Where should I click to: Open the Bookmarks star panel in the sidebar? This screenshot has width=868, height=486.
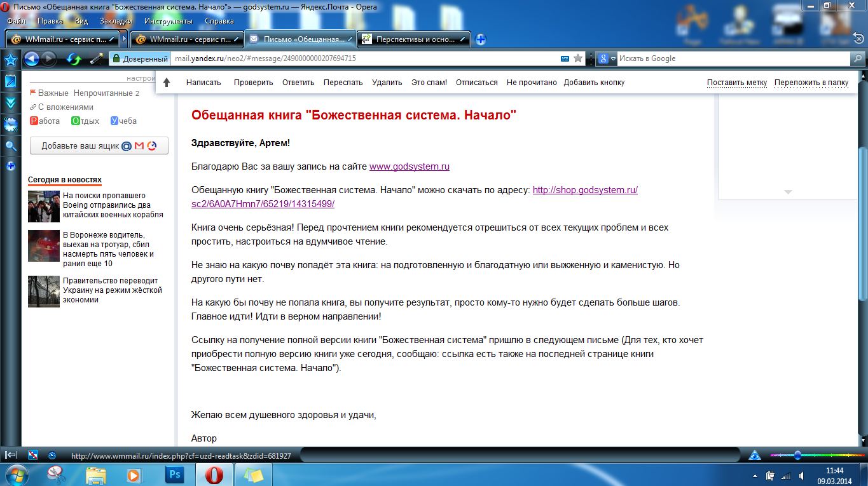coord(10,60)
